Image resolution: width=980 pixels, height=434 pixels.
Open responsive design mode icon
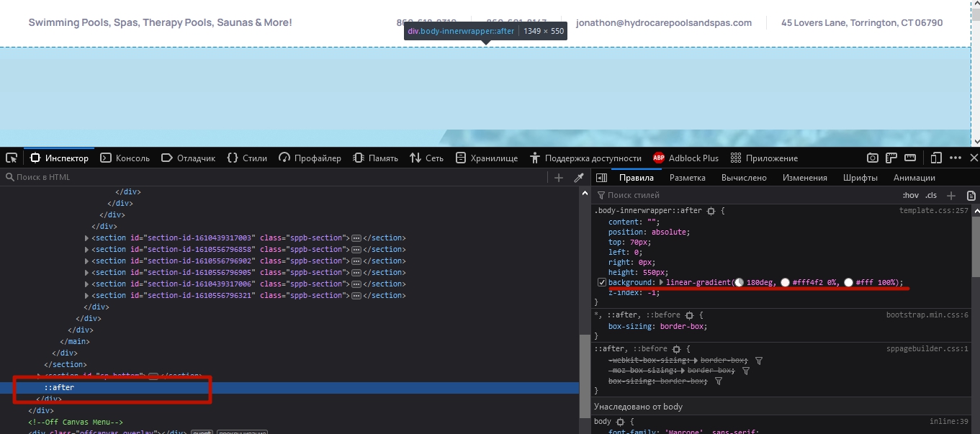(x=936, y=158)
